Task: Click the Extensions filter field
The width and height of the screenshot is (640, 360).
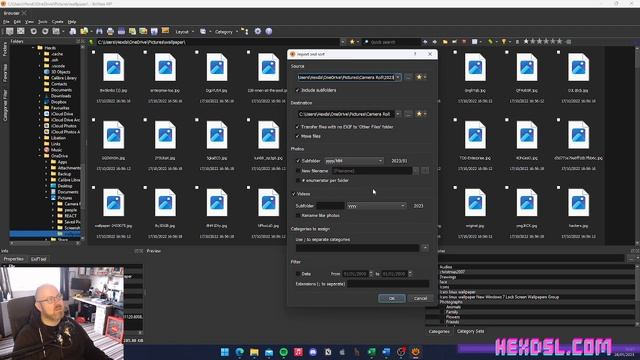Action: click(x=388, y=284)
